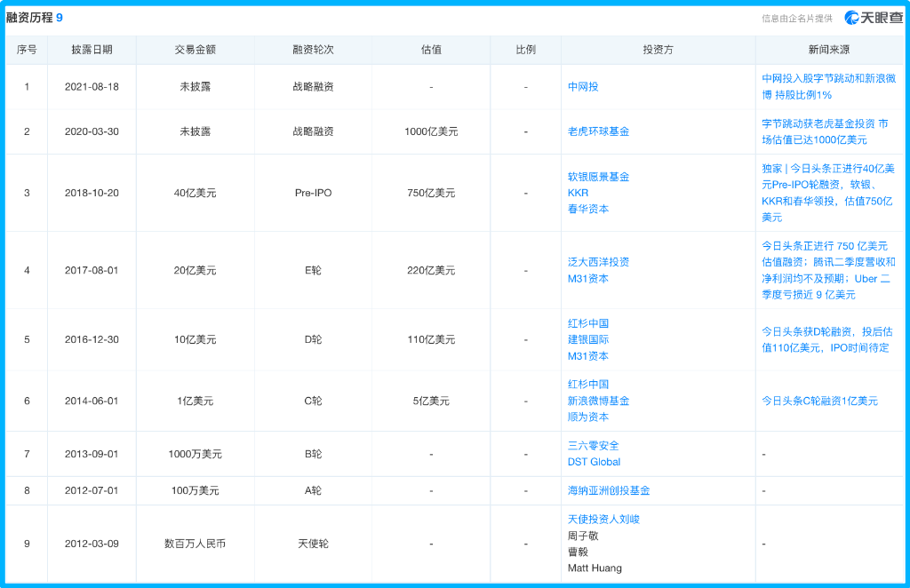The width and height of the screenshot is (910, 588).
Task: Click the 天眼查 eye logo icon
Action: (853, 15)
